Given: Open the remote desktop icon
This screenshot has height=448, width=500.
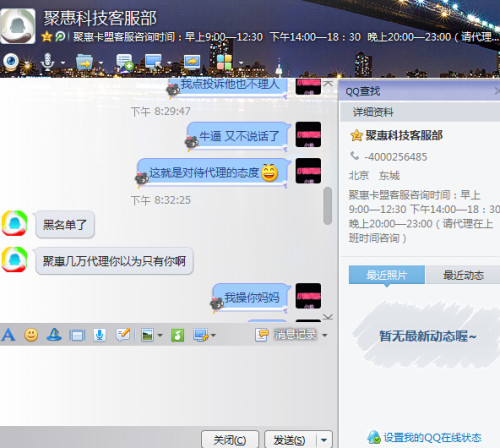Looking at the screenshot, I should click(x=153, y=62).
